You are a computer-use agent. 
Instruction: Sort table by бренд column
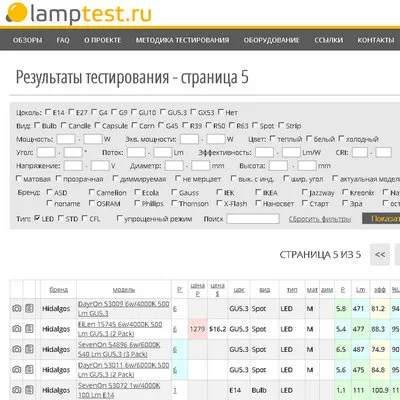(x=59, y=290)
